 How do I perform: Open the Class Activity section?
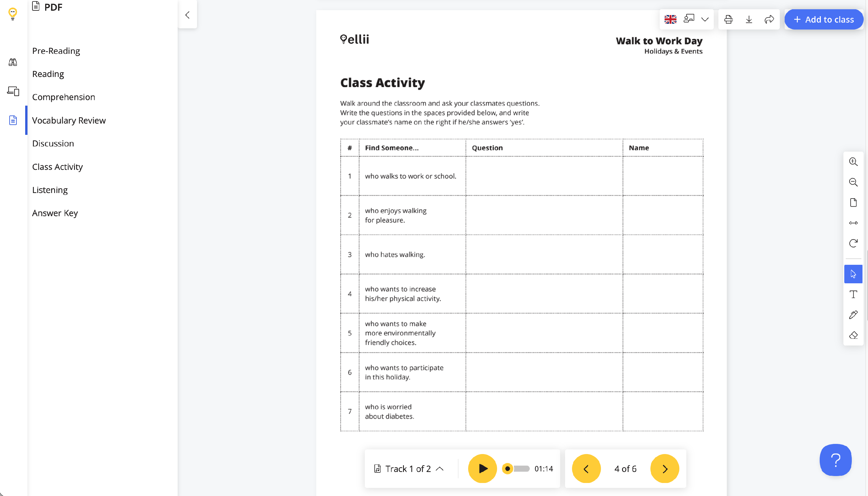click(x=57, y=167)
